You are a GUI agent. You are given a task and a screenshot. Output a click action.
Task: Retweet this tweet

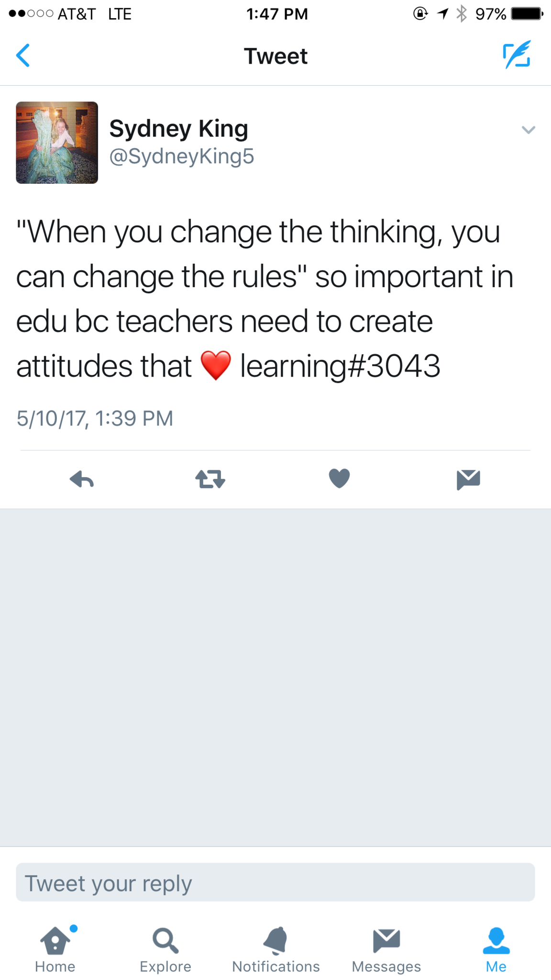(x=210, y=479)
